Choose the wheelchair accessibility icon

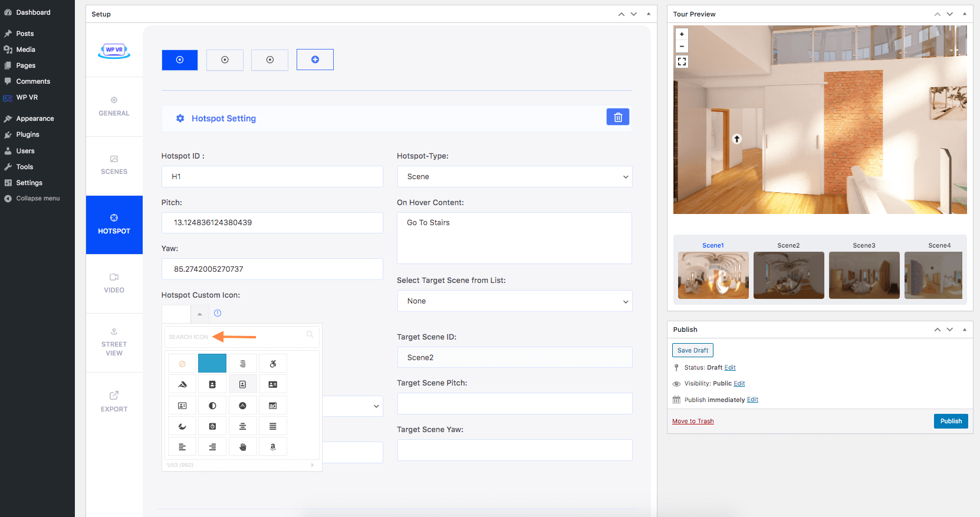272,364
